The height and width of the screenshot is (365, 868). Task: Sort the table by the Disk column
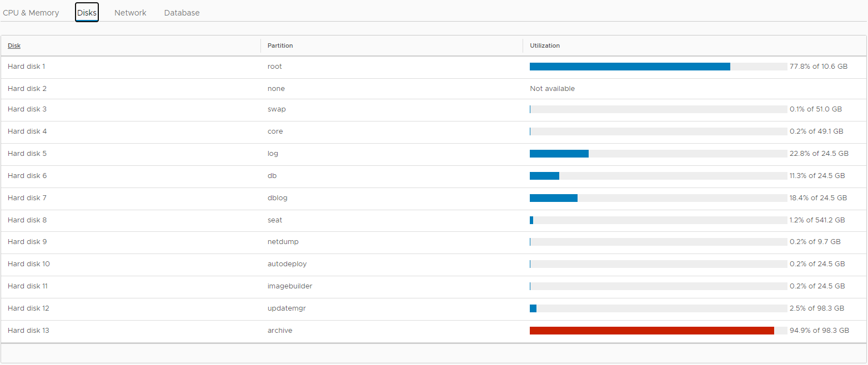(13, 45)
